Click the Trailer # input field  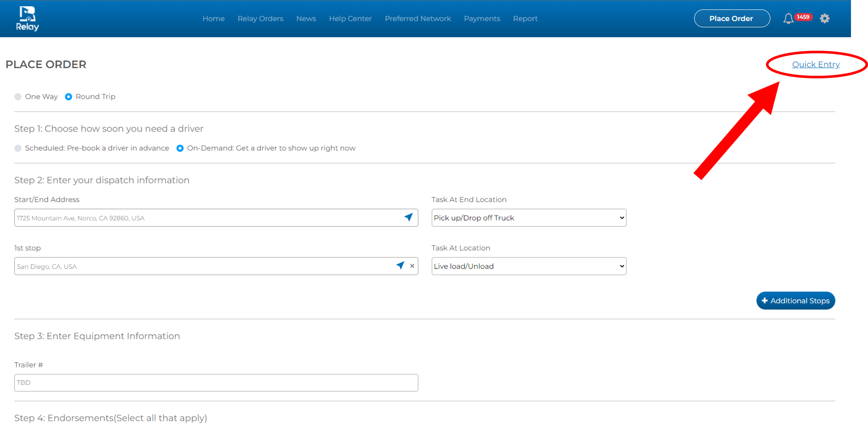pyautogui.click(x=216, y=383)
